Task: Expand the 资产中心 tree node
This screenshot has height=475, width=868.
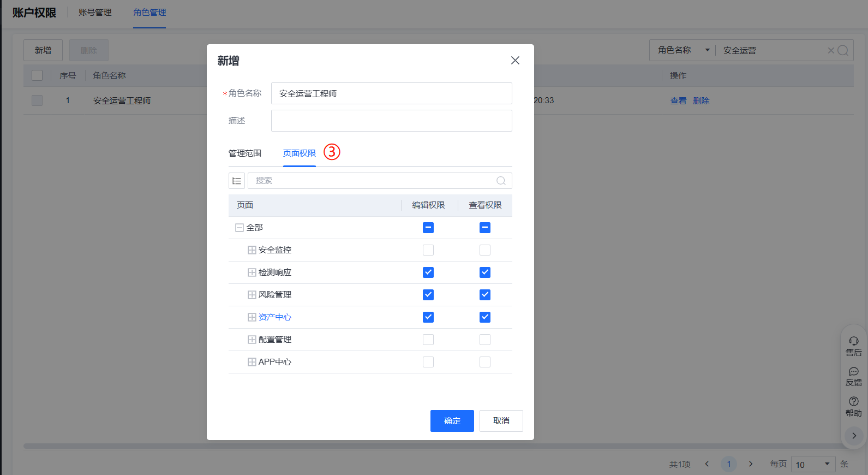Action: tap(252, 317)
